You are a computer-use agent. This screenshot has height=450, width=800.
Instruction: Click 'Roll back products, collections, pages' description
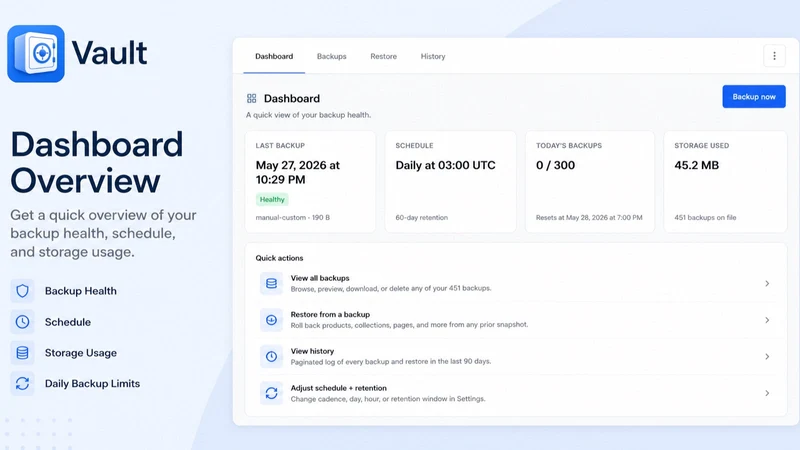tap(409, 324)
